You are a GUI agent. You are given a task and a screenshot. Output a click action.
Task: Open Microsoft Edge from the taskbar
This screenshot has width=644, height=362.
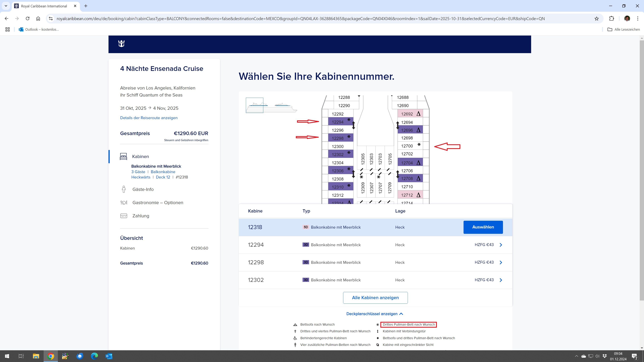[x=94, y=356]
